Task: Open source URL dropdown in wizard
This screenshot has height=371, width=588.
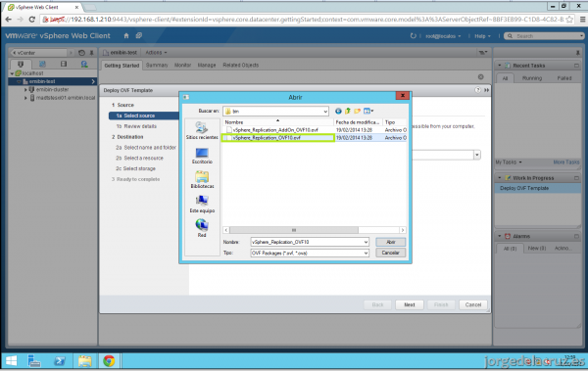Action: 477,155
